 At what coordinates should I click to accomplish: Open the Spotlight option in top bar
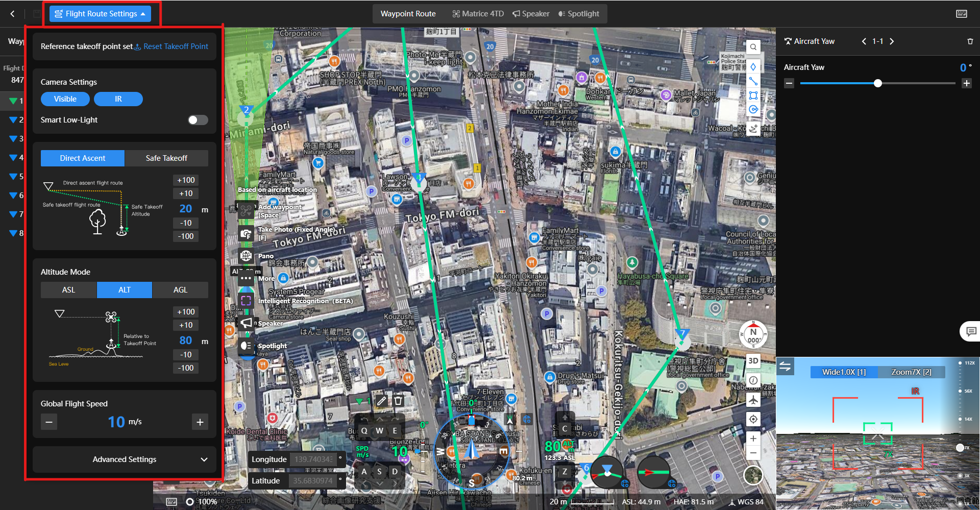click(x=578, y=14)
